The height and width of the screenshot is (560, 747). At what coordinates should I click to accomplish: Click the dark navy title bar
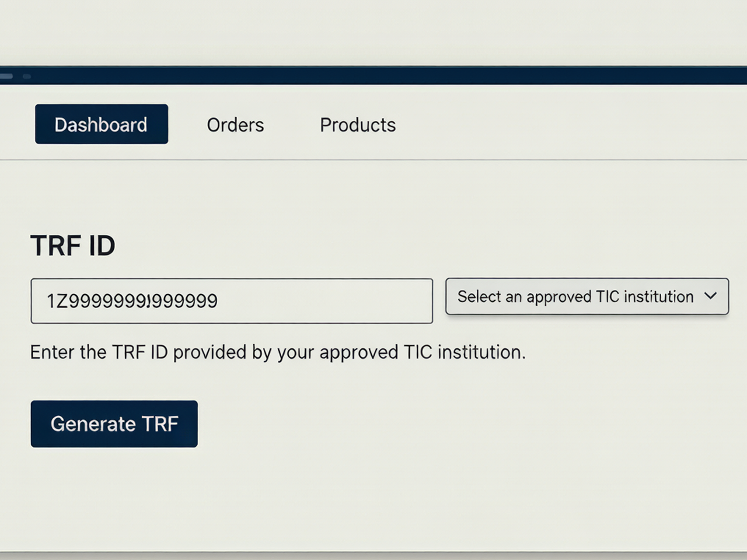[373, 76]
